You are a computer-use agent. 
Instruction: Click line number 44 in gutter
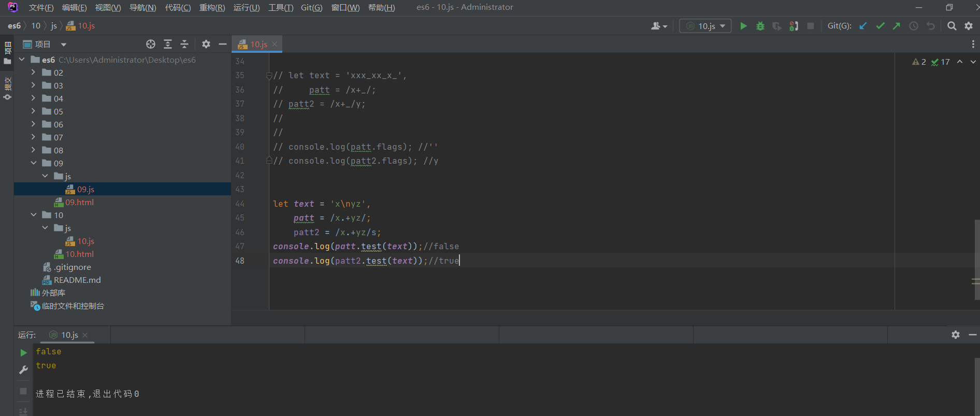[240, 204]
